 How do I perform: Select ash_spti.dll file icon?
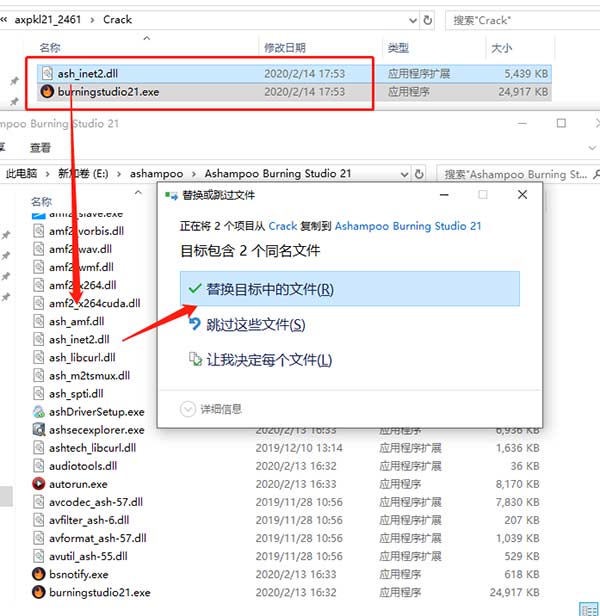(x=39, y=393)
